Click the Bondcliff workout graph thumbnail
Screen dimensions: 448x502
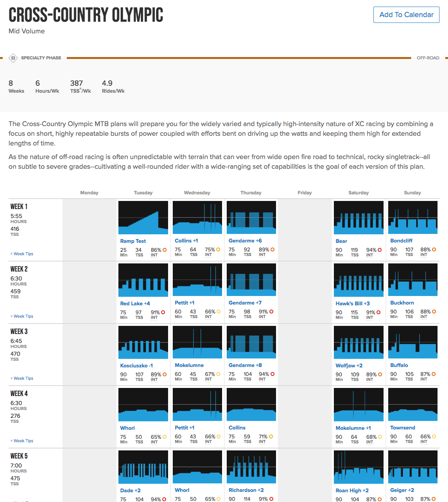click(x=413, y=217)
